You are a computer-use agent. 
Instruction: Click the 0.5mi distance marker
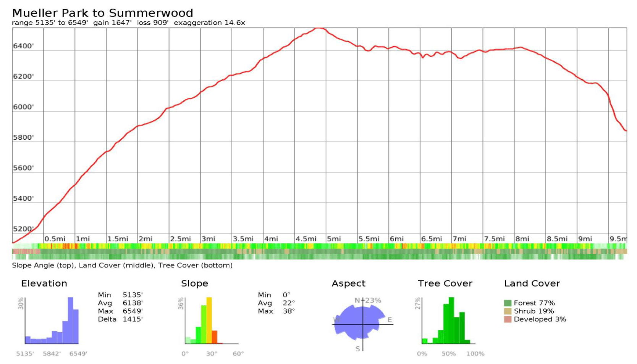55,239
